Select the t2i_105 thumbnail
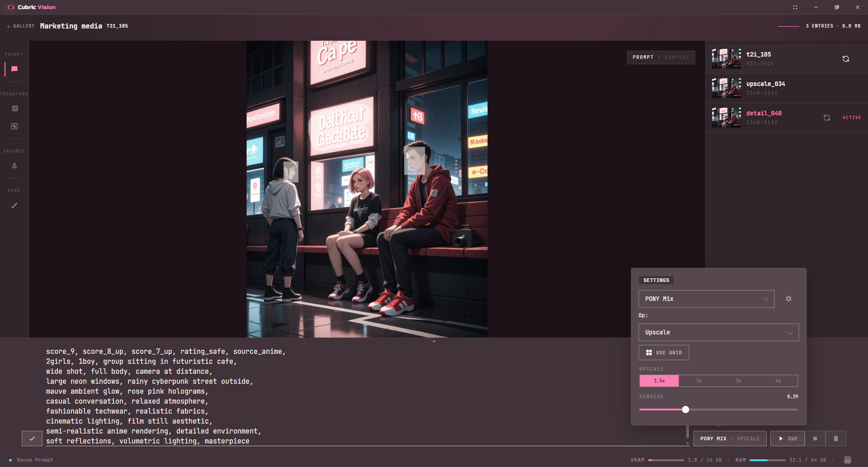868x467 pixels. [726, 59]
